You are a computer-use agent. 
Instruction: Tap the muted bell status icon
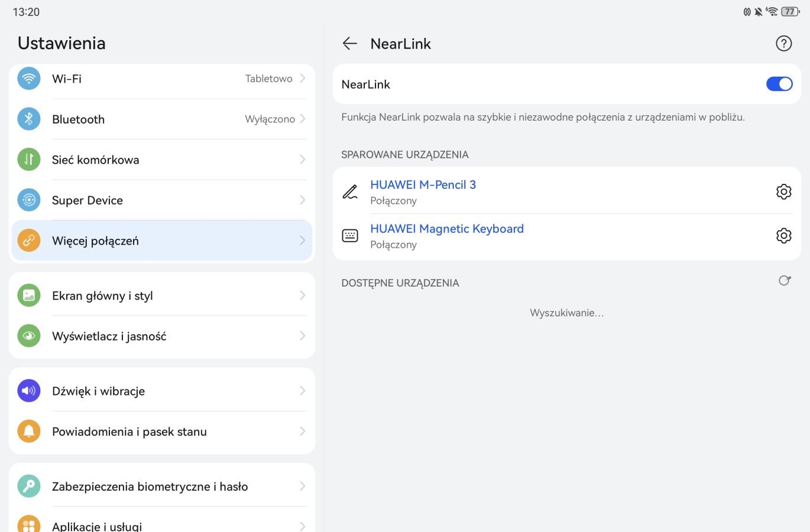758,11
